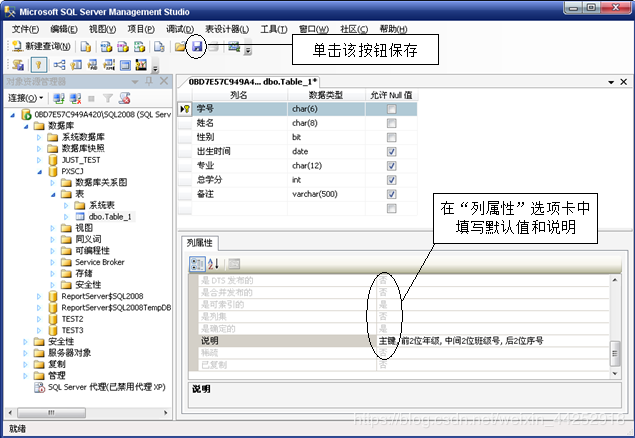Viewport: 635px width, 438px height.
Task: Click the 说明 property value field
Action: 490,341
